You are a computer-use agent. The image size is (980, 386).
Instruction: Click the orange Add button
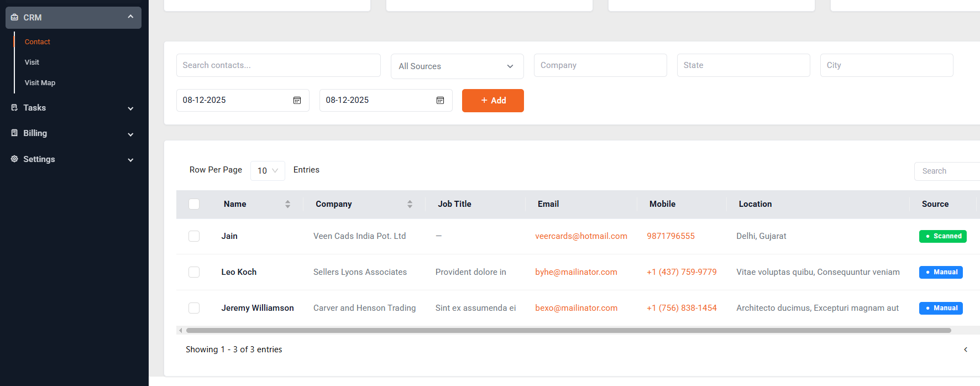pos(492,101)
